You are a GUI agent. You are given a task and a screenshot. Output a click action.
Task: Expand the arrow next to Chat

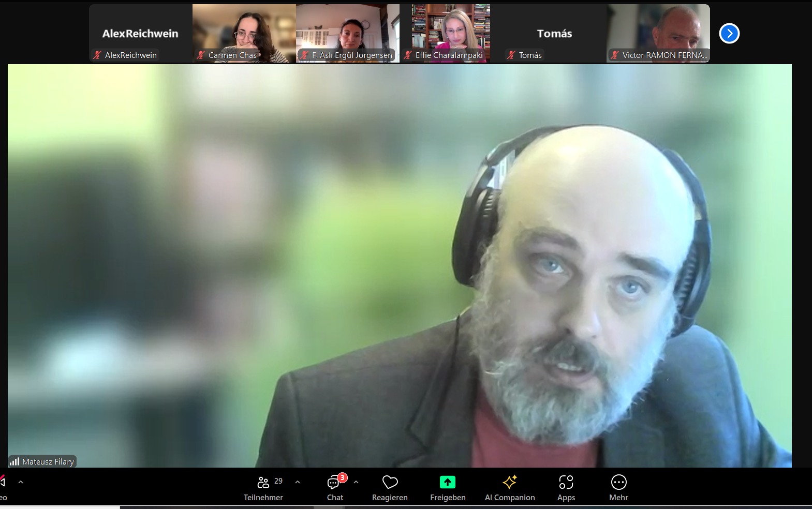tap(356, 482)
